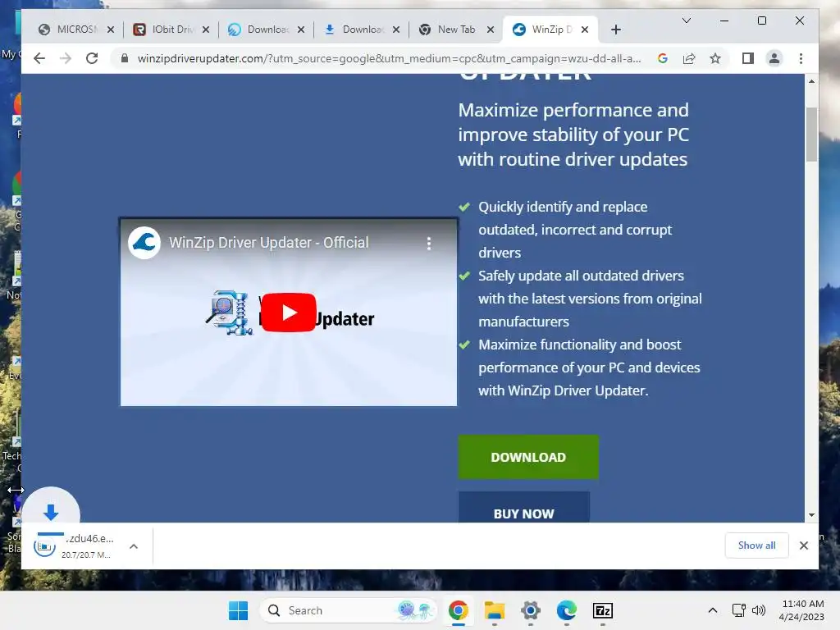Open Settings gear on taskbar
Screen dimensions: 840x630
tap(531, 610)
